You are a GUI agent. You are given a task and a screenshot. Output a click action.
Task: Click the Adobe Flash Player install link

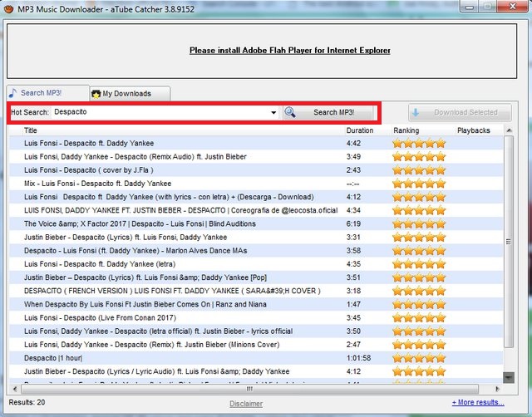tap(289, 51)
